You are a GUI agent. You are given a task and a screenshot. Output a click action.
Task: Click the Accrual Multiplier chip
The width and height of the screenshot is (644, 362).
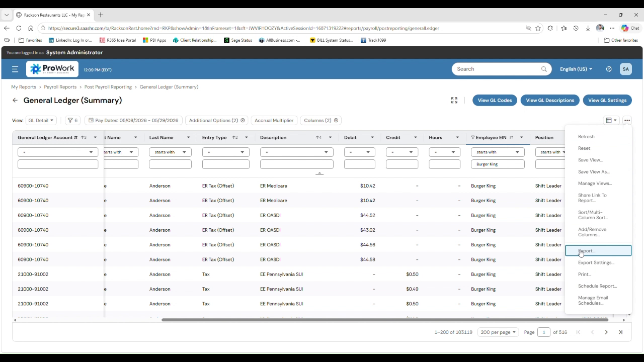274,120
